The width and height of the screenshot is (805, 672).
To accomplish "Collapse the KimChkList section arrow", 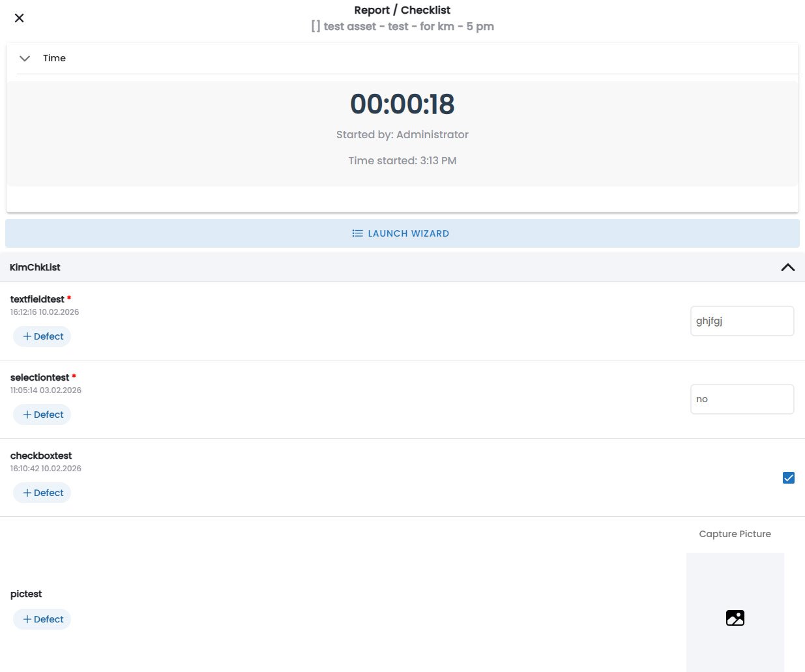I will click(788, 267).
